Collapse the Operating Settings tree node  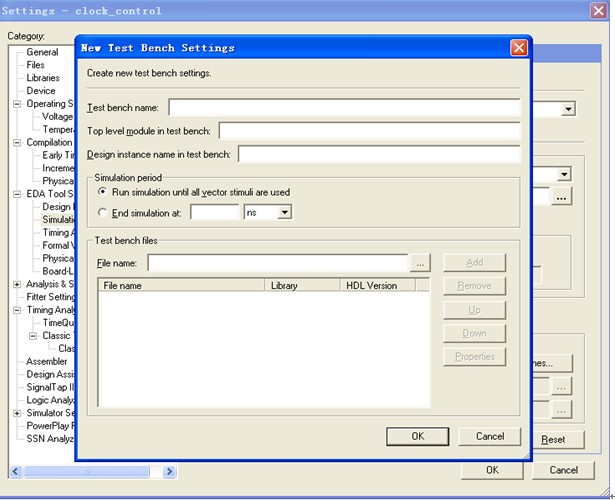[17, 104]
